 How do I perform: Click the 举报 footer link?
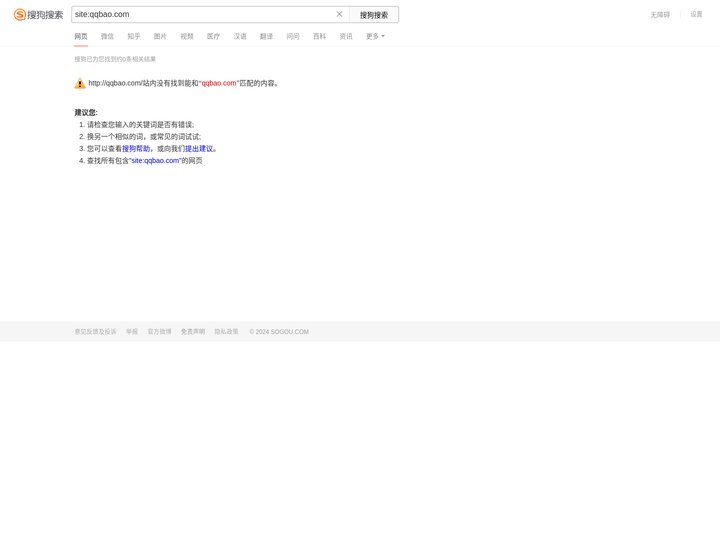[132, 332]
